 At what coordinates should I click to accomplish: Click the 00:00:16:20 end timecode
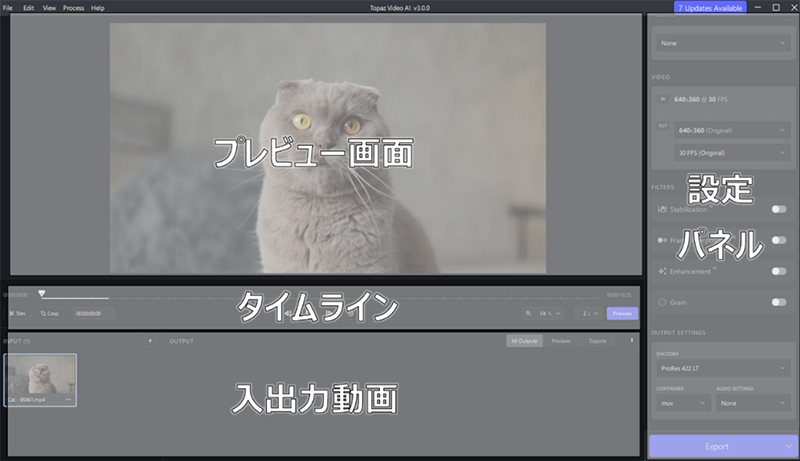coord(619,295)
